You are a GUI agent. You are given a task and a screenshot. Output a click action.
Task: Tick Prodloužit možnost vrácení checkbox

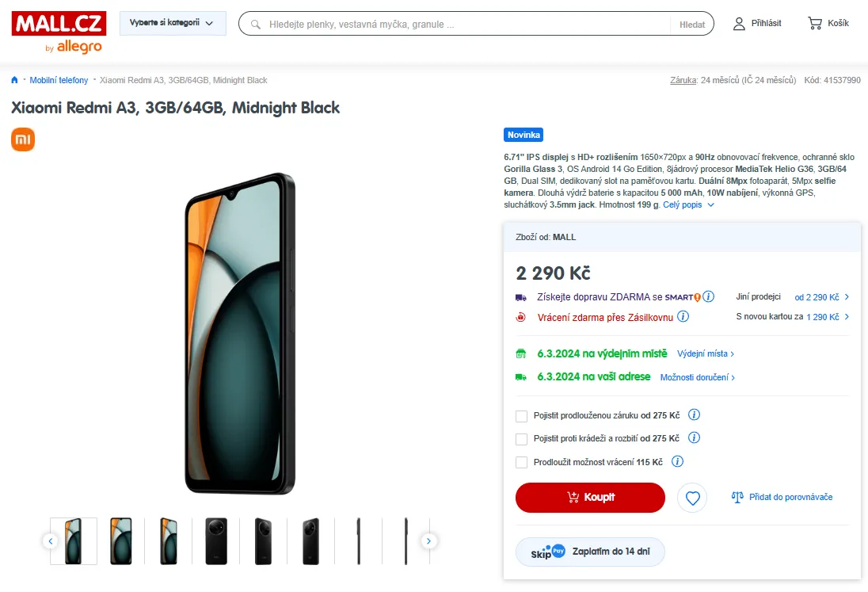521,462
